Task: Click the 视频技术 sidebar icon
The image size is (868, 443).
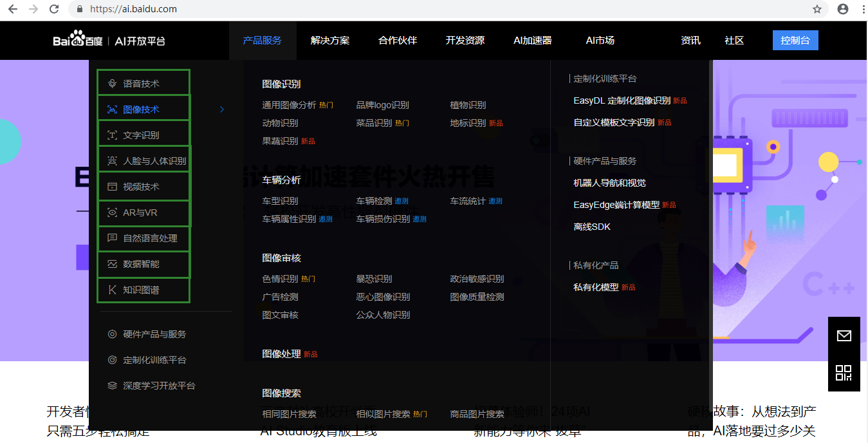Action: (x=112, y=187)
